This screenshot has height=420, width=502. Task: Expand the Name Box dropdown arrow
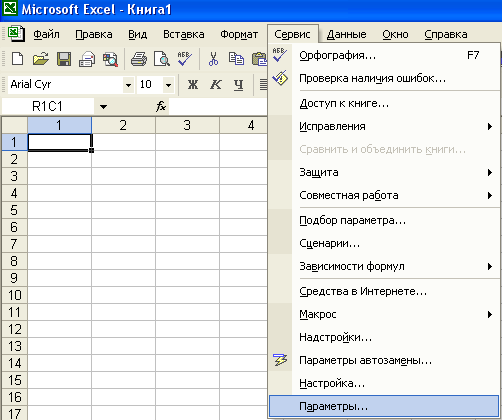tap(103, 107)
